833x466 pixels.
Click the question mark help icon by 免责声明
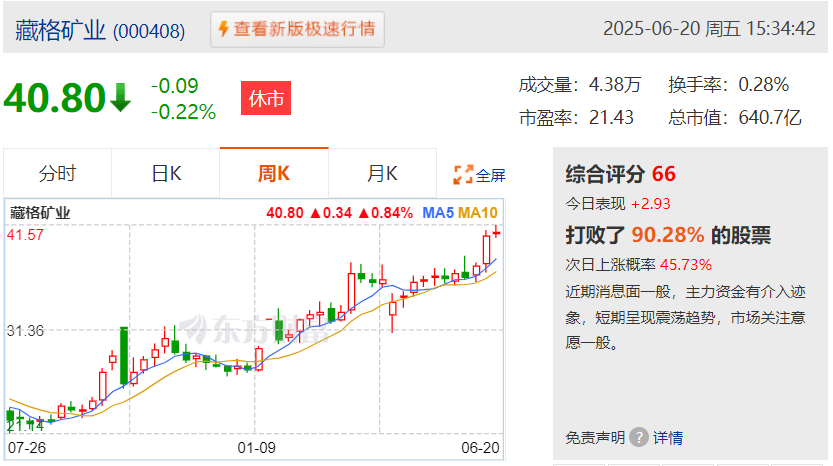coord(639,437)
